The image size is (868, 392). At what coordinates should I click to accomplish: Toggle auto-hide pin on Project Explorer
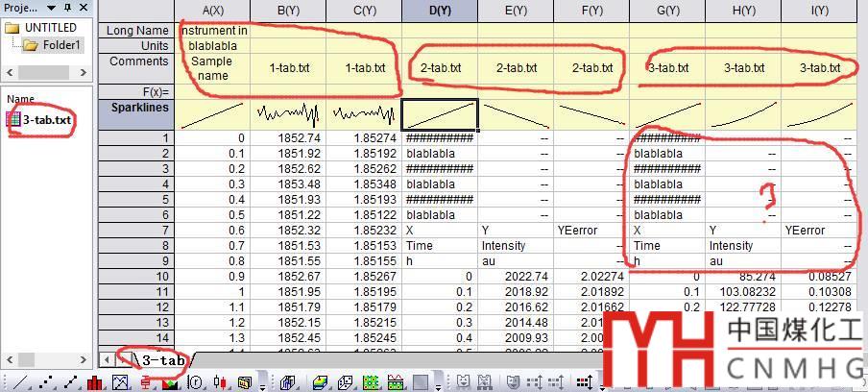pyautogui.click(x=67, y=7)
